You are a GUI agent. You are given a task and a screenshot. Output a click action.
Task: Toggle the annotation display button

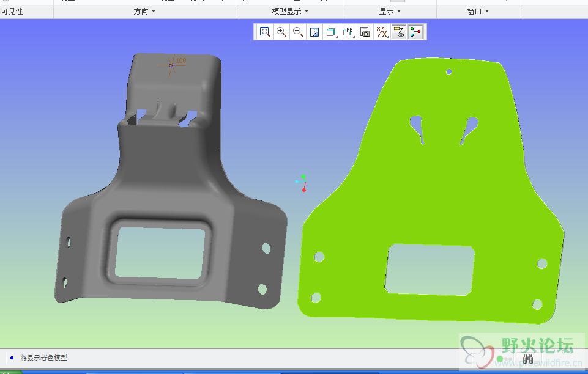pyautogui.click(x=398, y=32)
